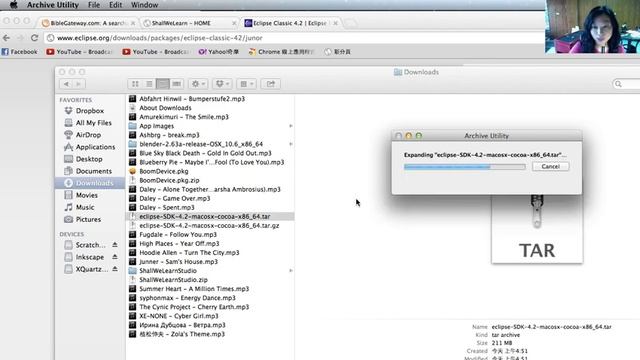Open the Edit menu
The image size is (640, 360).
click(116, 5)
